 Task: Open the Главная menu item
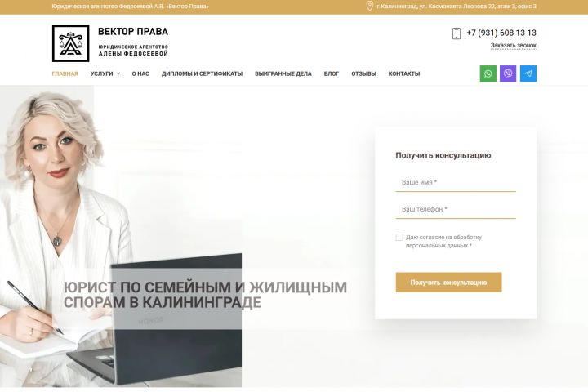point(65,73)
